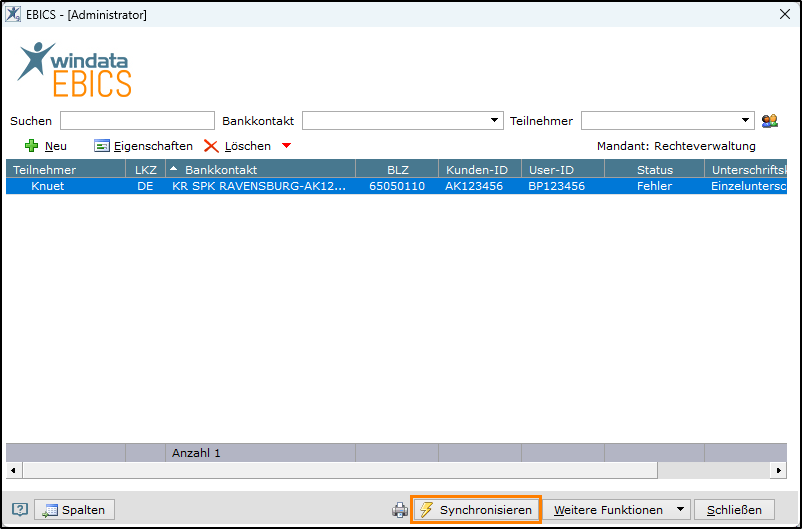Click the horizontal scrollbar thumb

[340, 470]
